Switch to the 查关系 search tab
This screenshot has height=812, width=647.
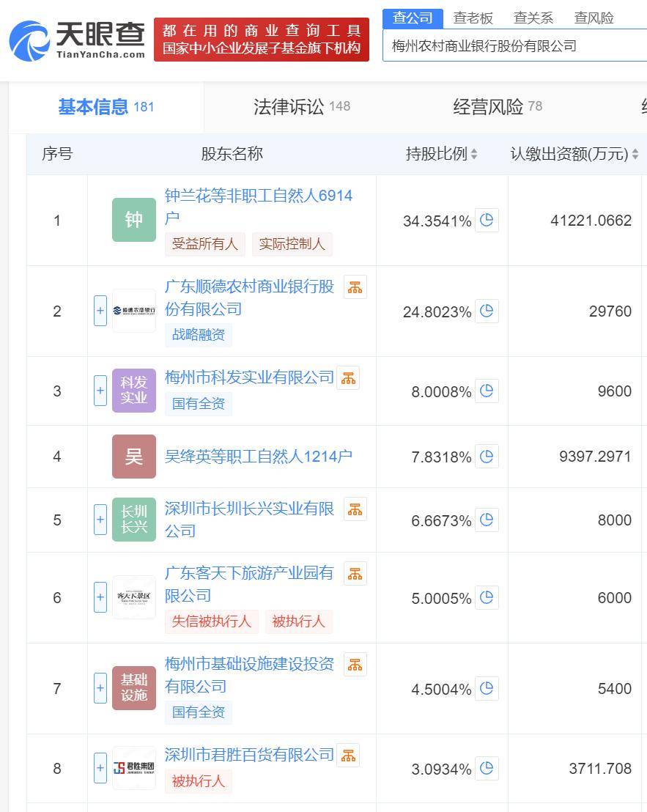click(533, 18)
